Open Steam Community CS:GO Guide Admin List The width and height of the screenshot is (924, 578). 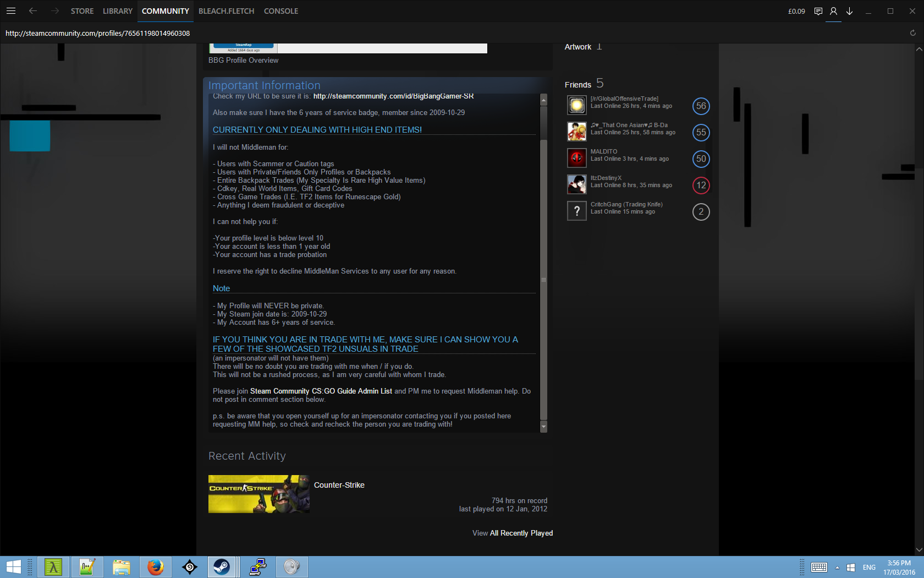point(321,391)
